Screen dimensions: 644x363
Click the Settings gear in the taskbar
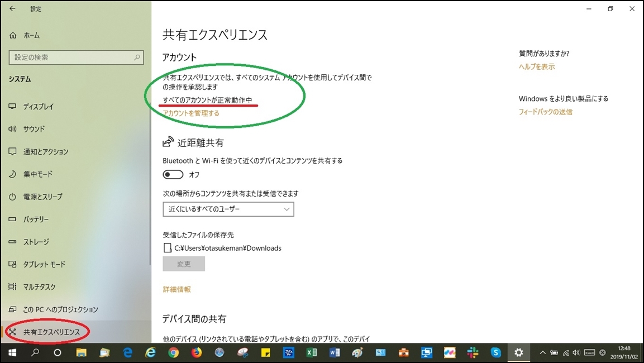point(519,352)
